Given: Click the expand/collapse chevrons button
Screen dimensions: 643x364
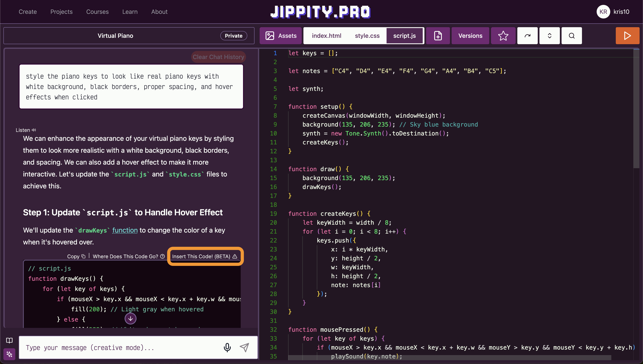Looking at the screenshot, I should tap(549, 36).
